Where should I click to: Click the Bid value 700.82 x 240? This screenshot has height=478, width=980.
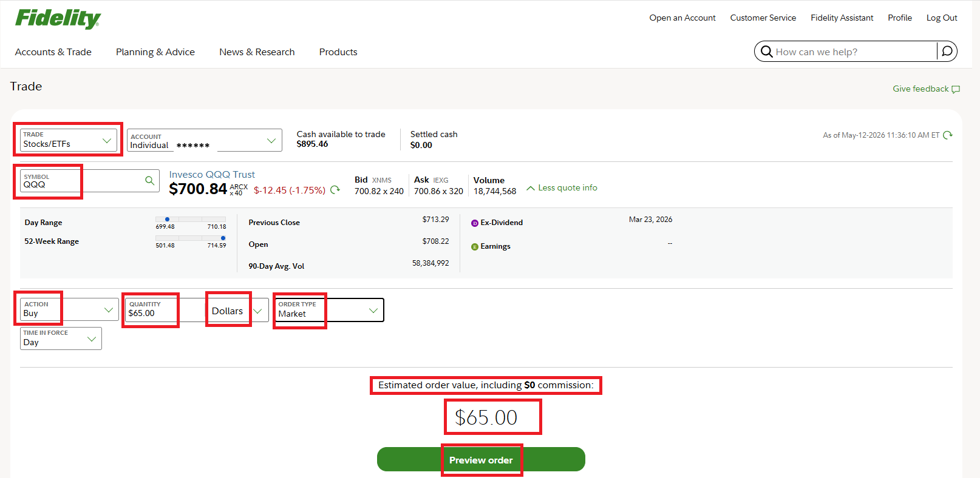(379, 191)
